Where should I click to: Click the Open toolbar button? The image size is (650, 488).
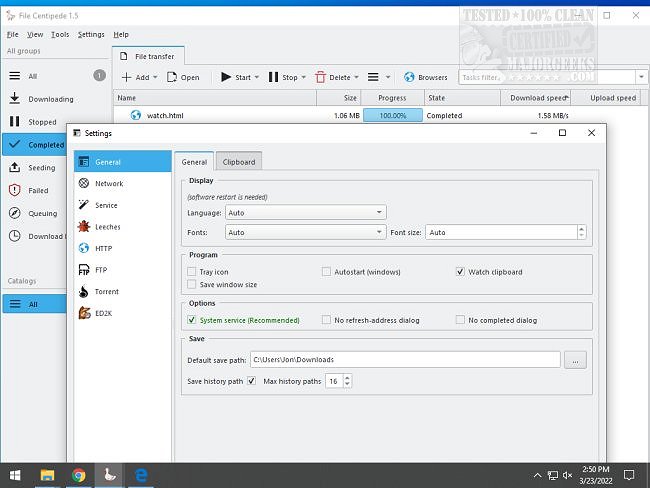point(182,77)
